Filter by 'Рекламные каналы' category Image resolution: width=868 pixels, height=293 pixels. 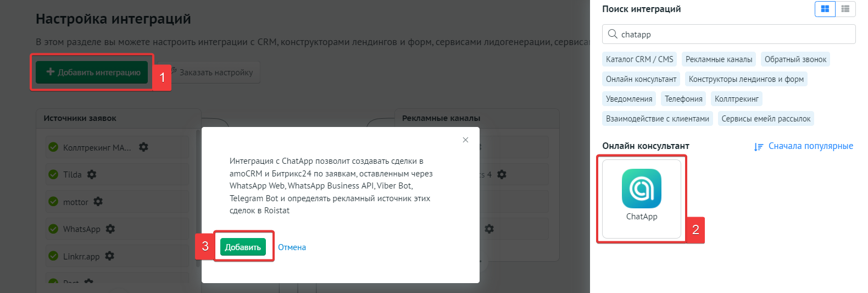click(719, 59)
